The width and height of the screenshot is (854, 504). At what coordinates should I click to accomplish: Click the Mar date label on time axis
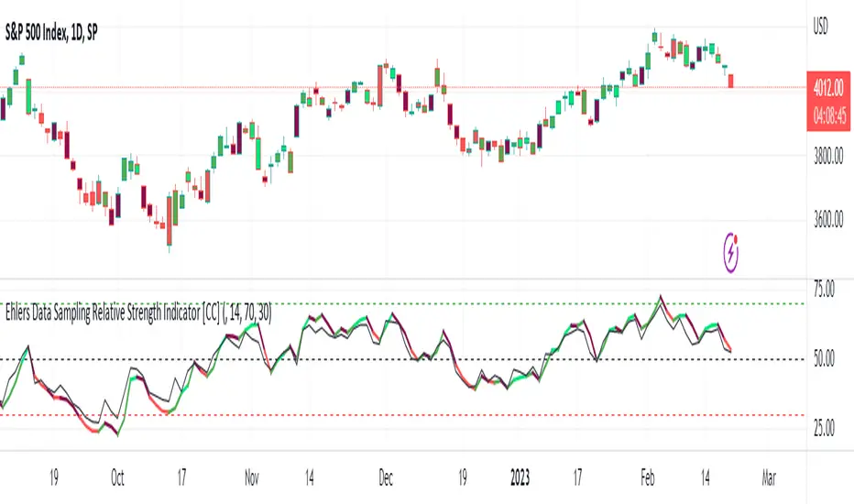point(769,477)
